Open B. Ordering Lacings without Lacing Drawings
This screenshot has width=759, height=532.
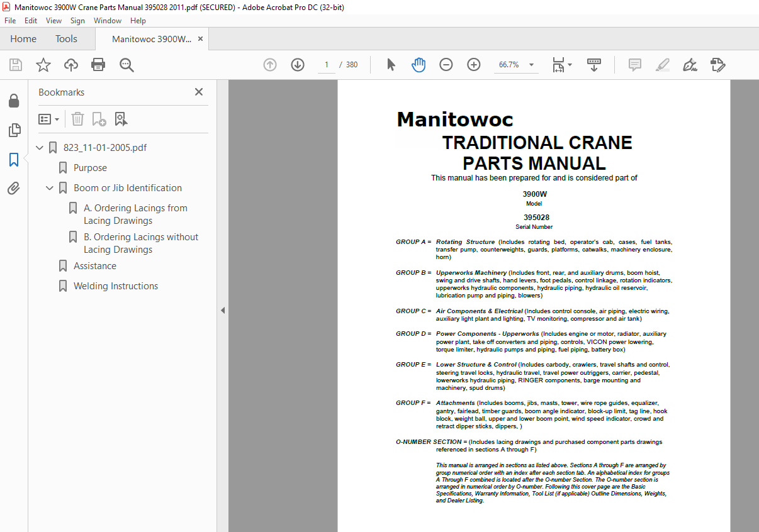tap(141, 243)
